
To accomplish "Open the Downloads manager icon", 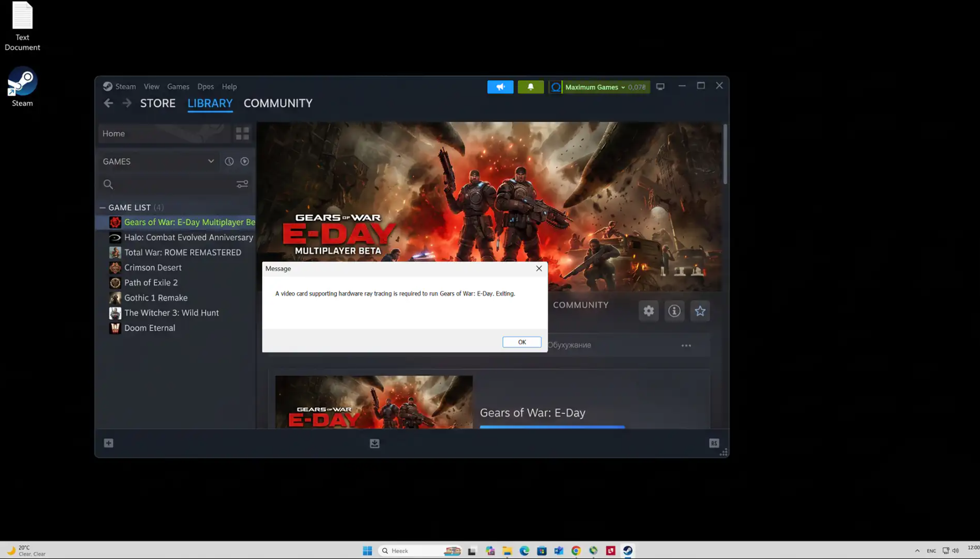I will point(375,444).
